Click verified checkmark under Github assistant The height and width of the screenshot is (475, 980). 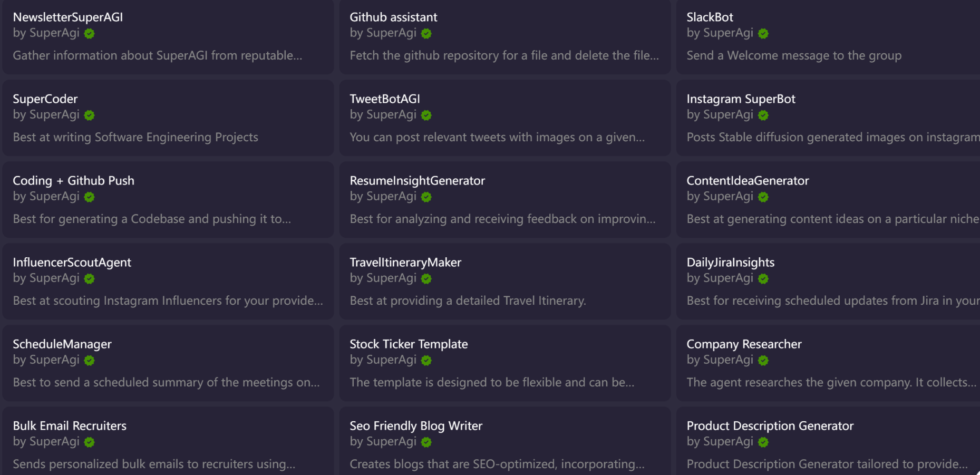pos(426,34)
